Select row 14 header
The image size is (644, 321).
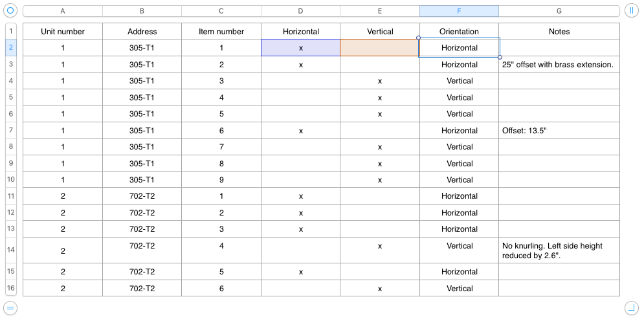click(x=10, y=250)
